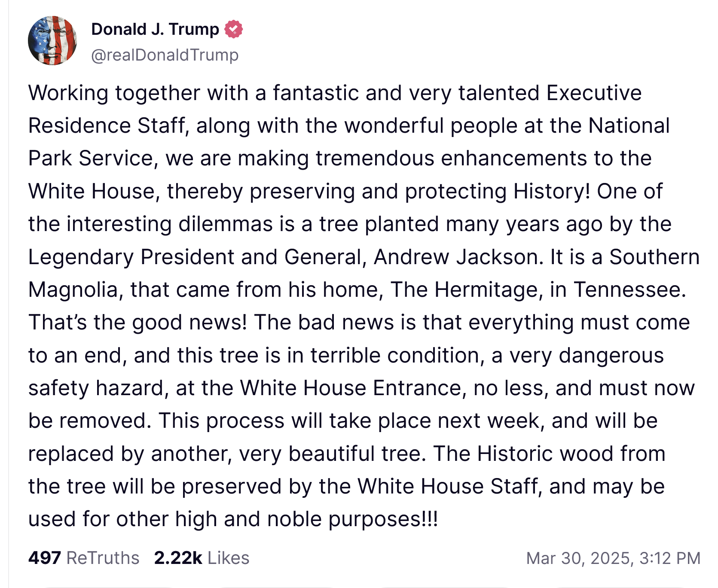Click the words Southern Magnolia in the post
718x588 pixels.
coord(654,257)
